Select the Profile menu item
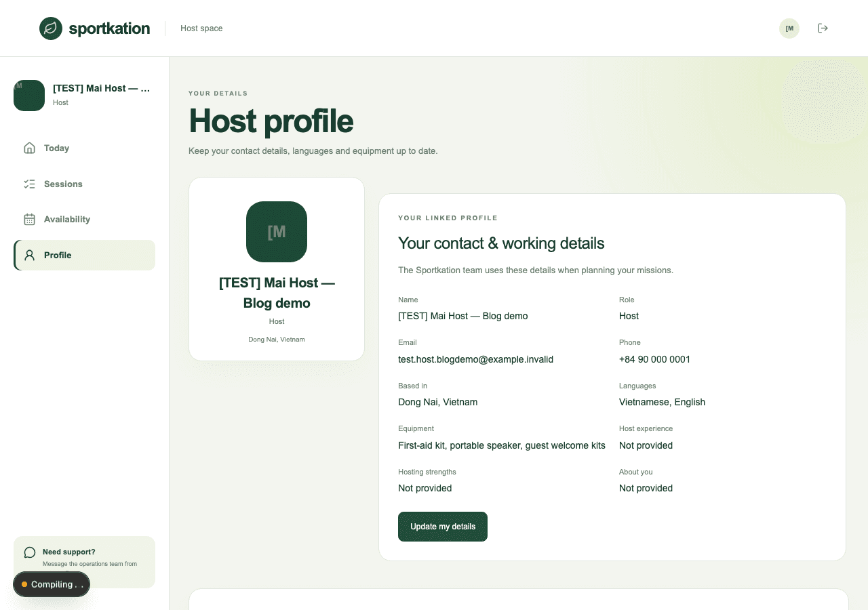This screenshot has height=610, width=868. tap(84, 256)
